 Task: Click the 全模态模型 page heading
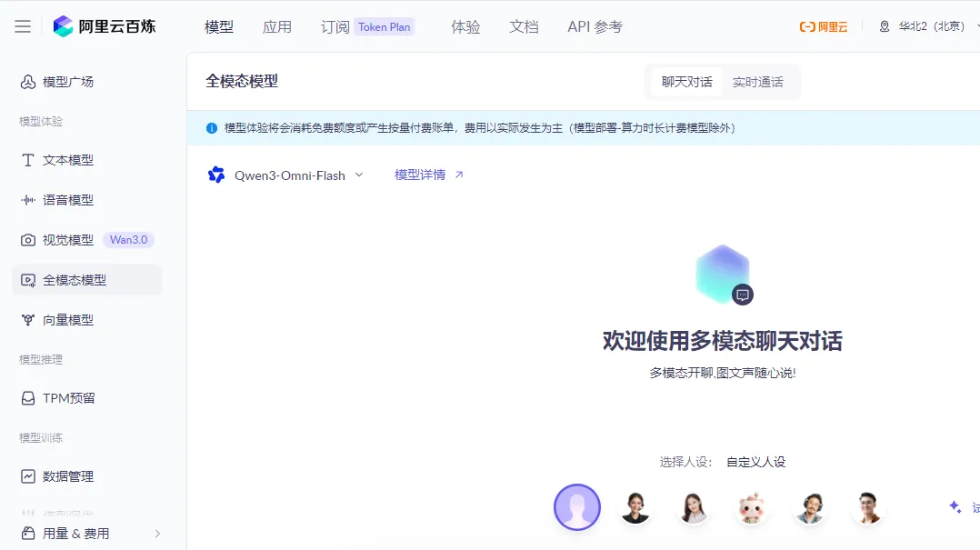point(242,81)
